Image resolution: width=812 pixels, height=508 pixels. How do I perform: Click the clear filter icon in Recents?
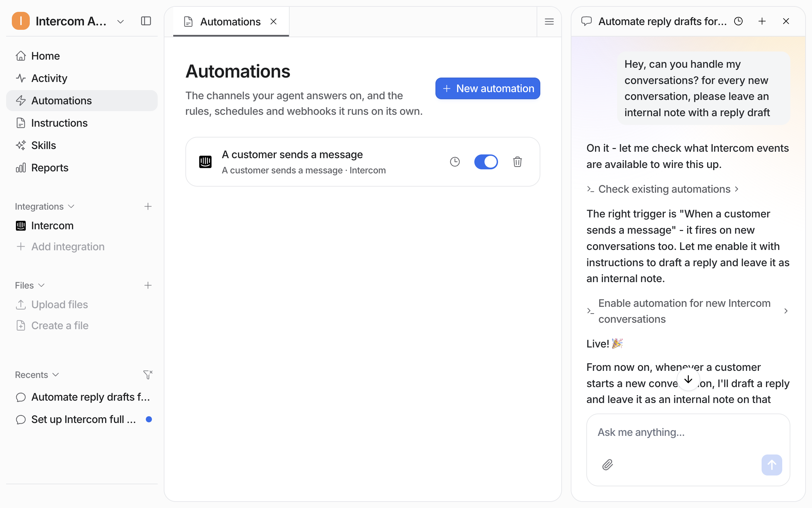(148, 375)
